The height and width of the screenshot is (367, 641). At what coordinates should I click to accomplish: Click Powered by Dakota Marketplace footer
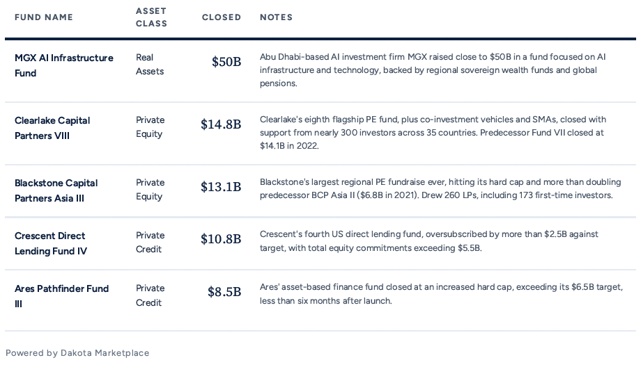(x=77, y=353)
